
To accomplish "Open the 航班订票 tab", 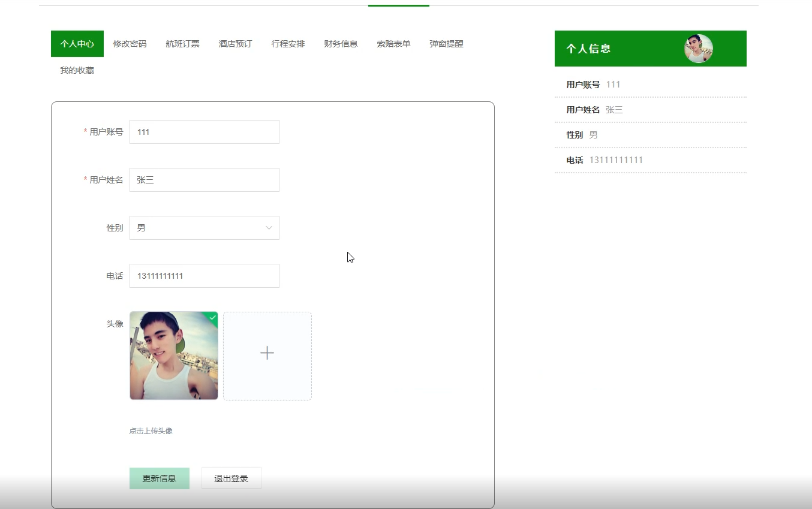I will (x=182, y=43).
